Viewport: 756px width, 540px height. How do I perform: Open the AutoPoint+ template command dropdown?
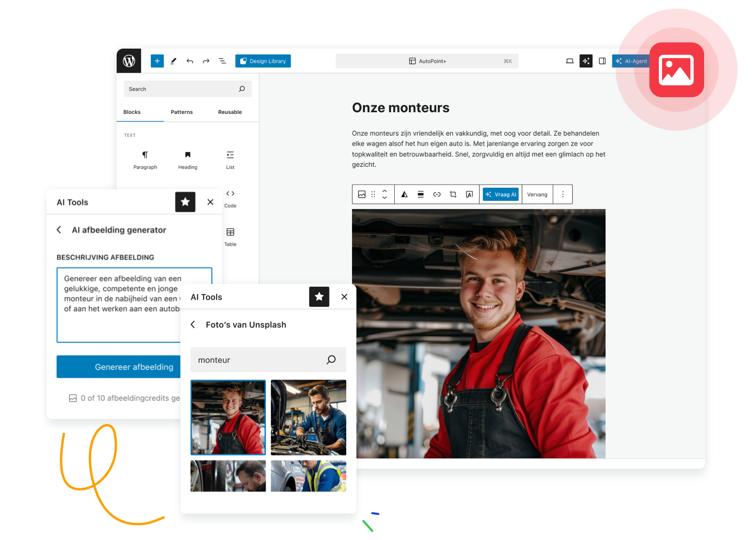[427, 61]
